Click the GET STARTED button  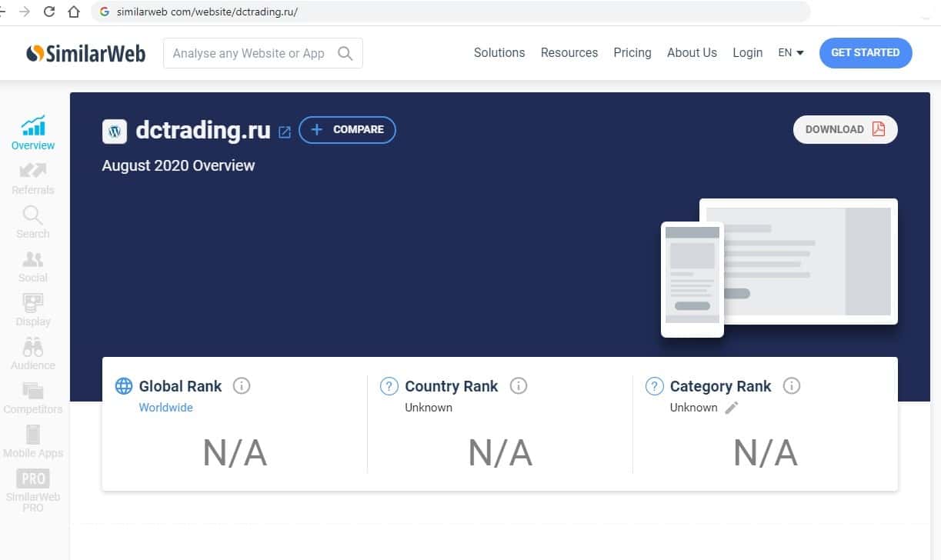click(866, 52)
